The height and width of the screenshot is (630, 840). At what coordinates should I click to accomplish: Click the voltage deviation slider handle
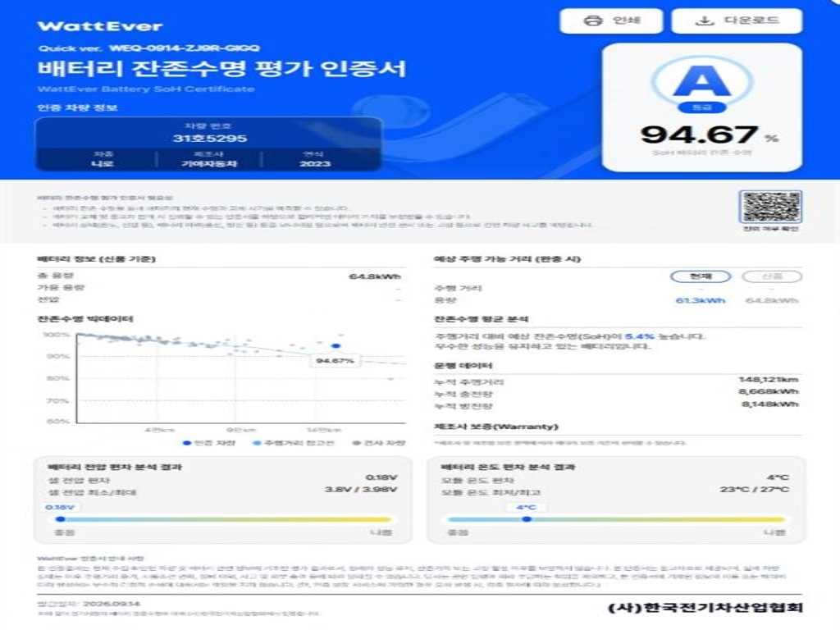click(x=61, y=519)
